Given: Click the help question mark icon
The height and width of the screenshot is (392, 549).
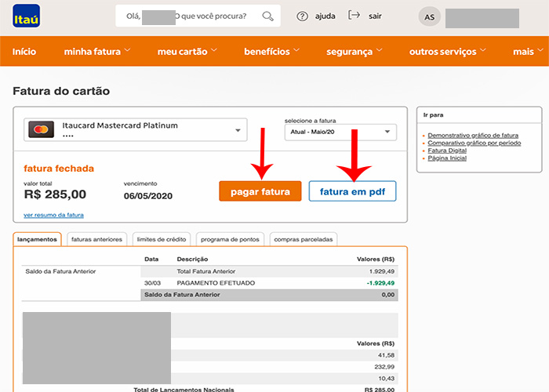Looking at the screenshot, I should click(302, 16).
